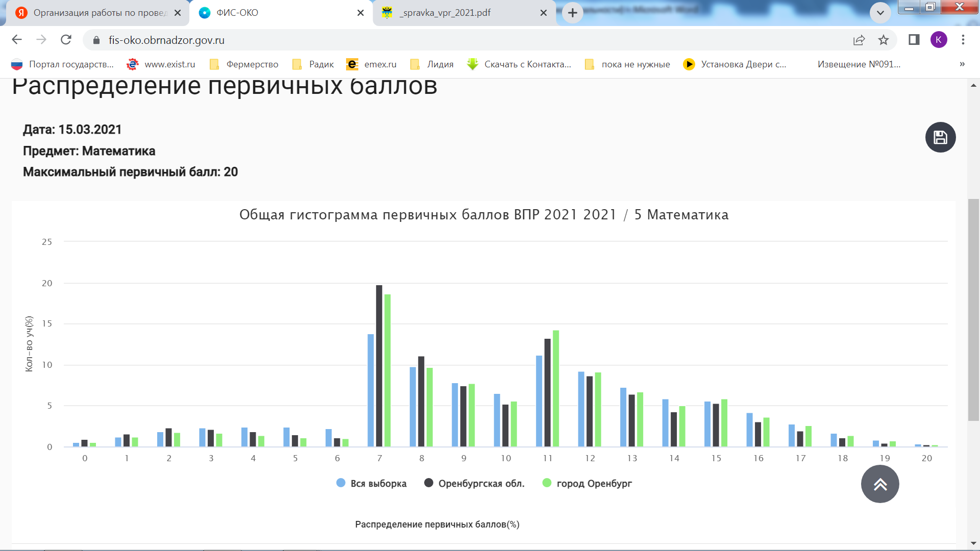The image size is (980, 551).
Task: Click the y-axis label 25
Action: coord(47,242)
